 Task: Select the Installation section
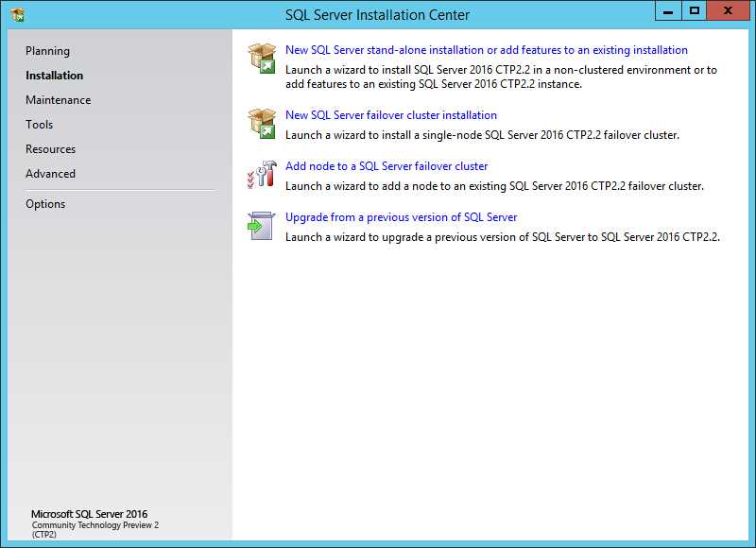(x=55, y=76)
